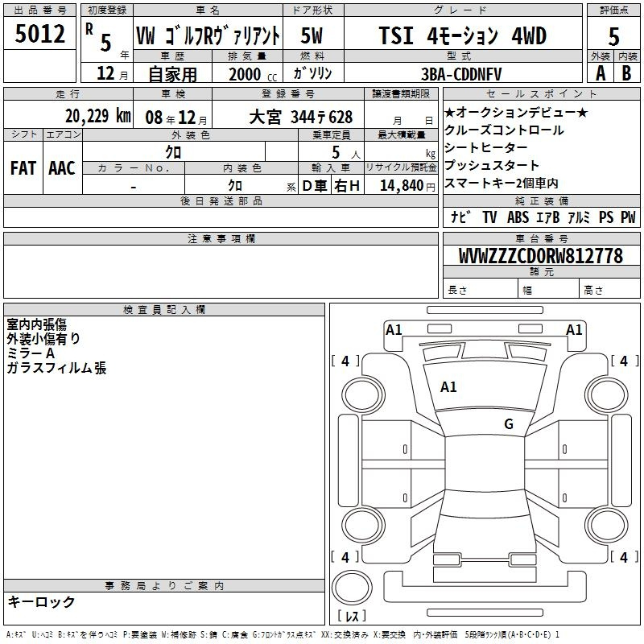The height and width of the screenshot is (644, 644).
Task: Click the G mark on the windshield
Action: pyautogui.click(x=508, y=424)
